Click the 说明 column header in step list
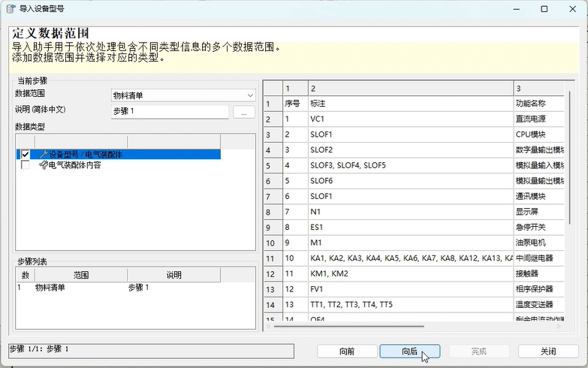This screenshot has height=368, width=588. pos(174,275)
